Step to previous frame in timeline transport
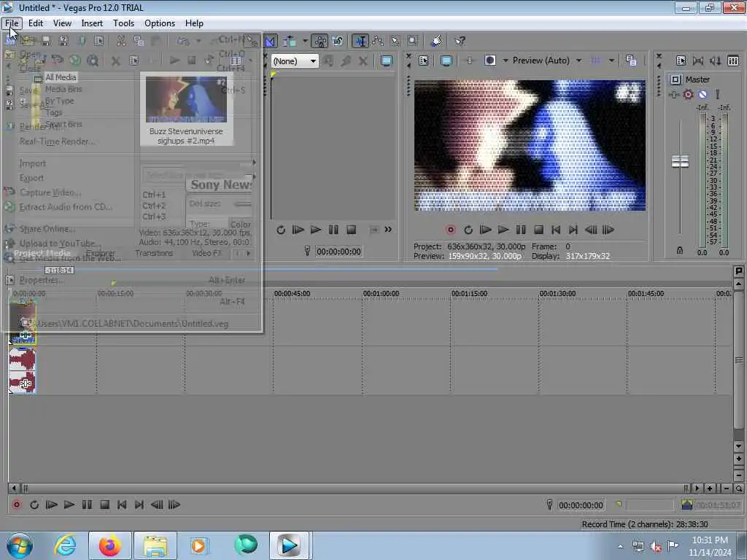 (x=157, y=505)
